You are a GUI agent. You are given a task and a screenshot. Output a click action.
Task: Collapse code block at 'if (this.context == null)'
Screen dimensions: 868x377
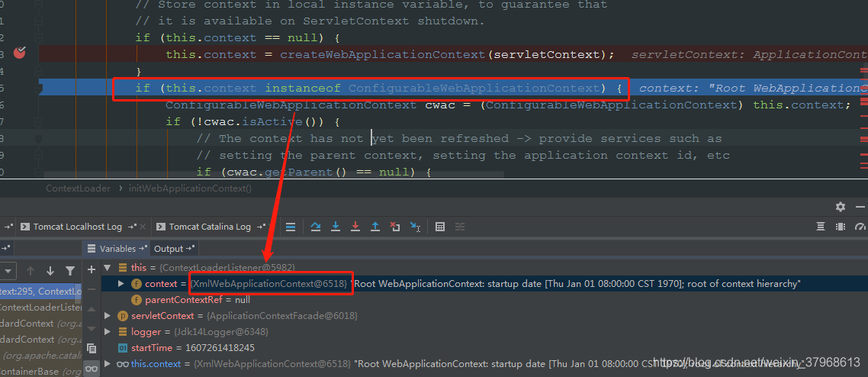coord(39,37)
